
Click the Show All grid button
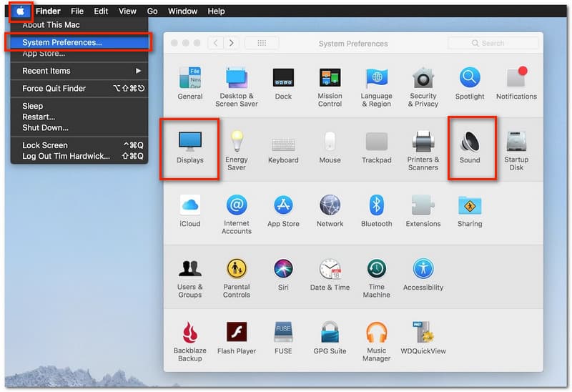(x=261, y=43)
